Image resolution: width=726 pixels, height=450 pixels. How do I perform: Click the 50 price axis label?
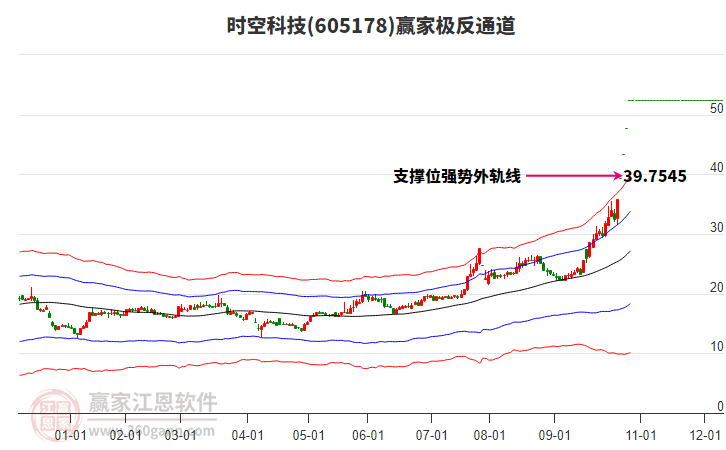[x=717, y=108]
